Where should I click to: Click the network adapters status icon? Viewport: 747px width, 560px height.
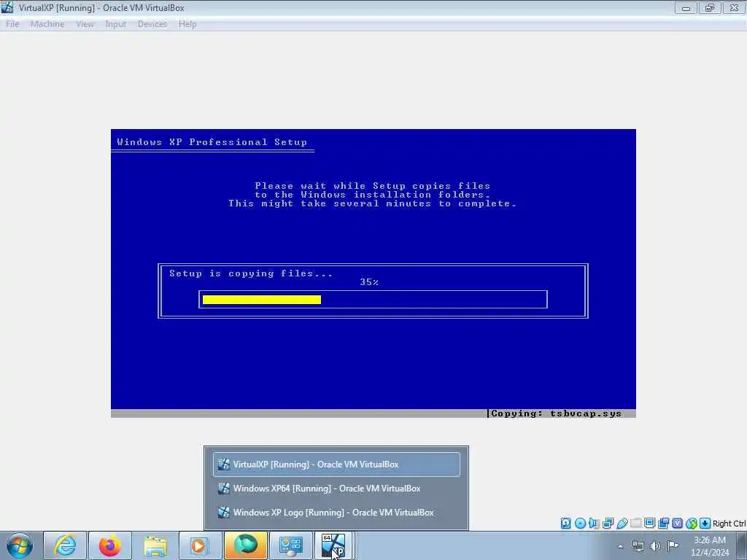[608, 524]
